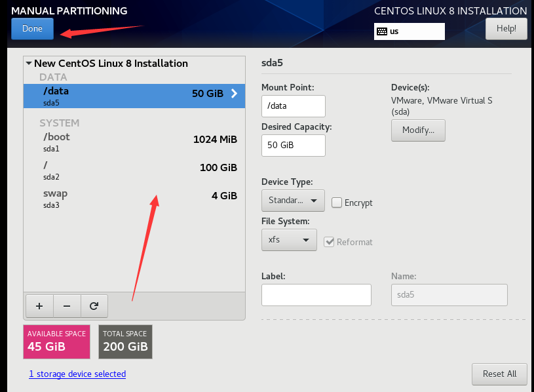Image resolution: width=534 pixels, height=392 pixels.
Task: Click the SYSTEM group heading
Action: (x=59, y=123)
